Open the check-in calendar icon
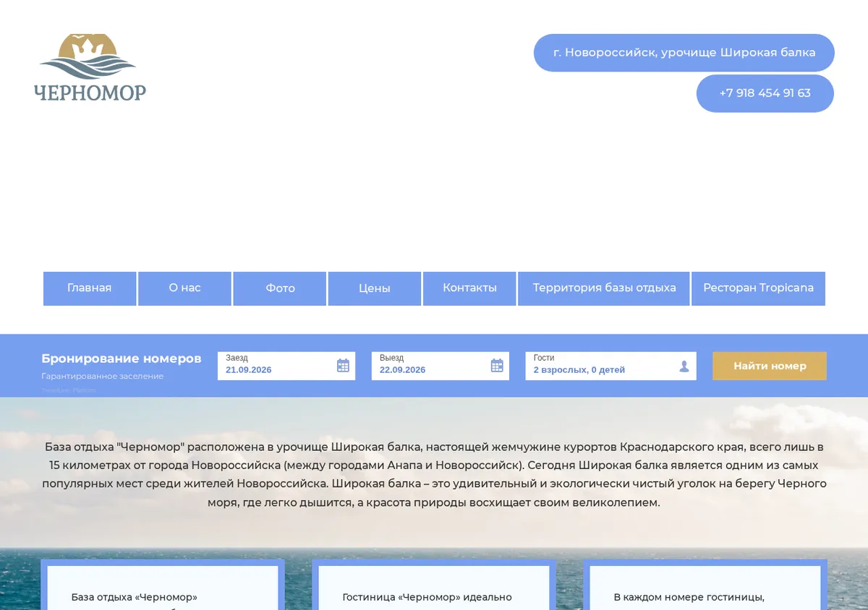This screenshot has height=610, width=868. pos(343,366)
